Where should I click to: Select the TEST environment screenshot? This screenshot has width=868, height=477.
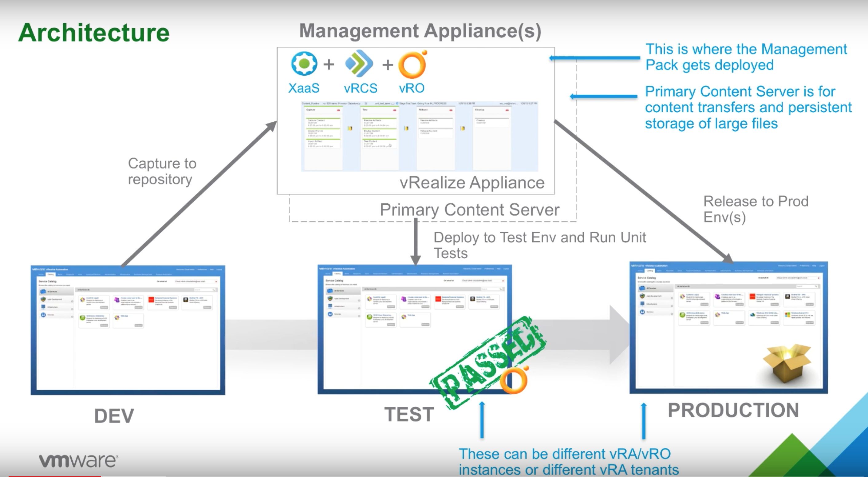pyautogui.click(x=415, y=329)
